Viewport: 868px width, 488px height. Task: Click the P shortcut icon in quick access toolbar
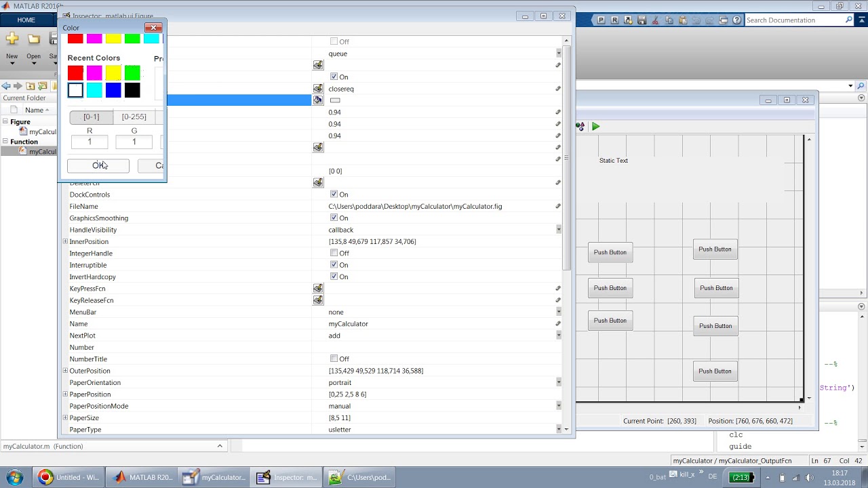click(x=601, y=20)
